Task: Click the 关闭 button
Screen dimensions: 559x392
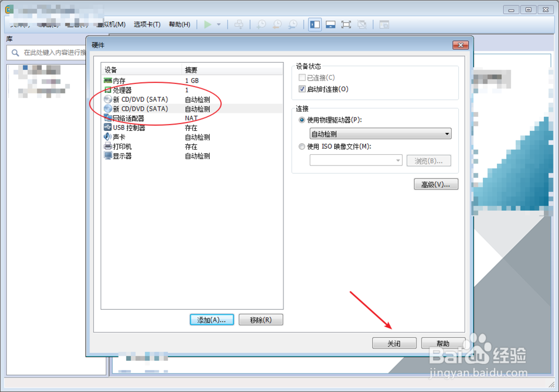Action: 394,343
